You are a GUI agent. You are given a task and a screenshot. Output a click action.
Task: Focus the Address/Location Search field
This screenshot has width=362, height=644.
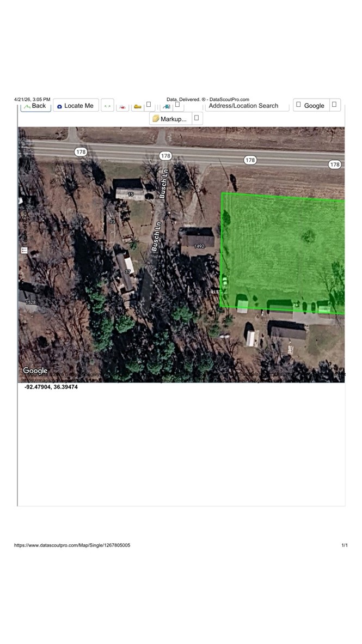tap(247, 106)
